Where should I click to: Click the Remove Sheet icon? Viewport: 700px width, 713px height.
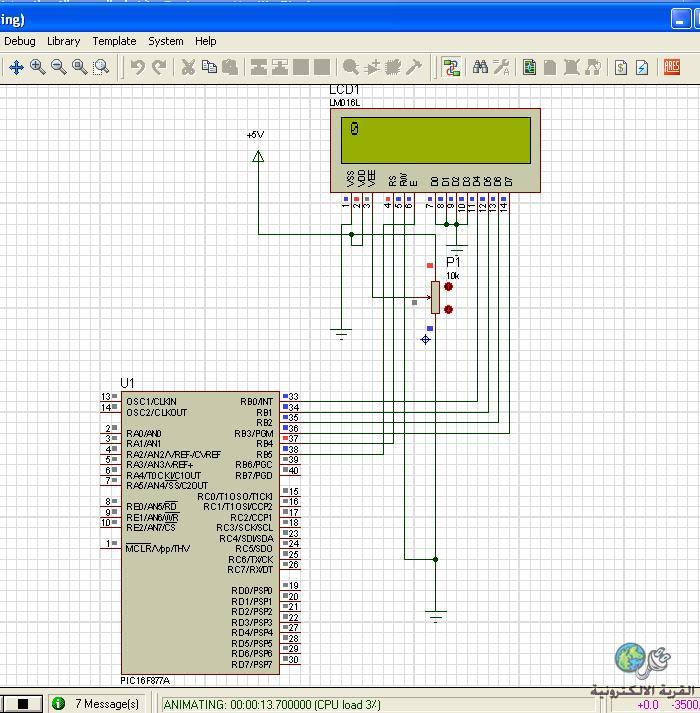pyautogui.click(x=572, y=67)
